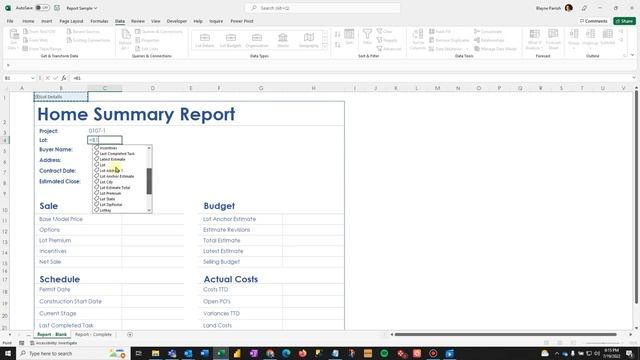
Task: Open the File menu tab
Action: (10, 21)
